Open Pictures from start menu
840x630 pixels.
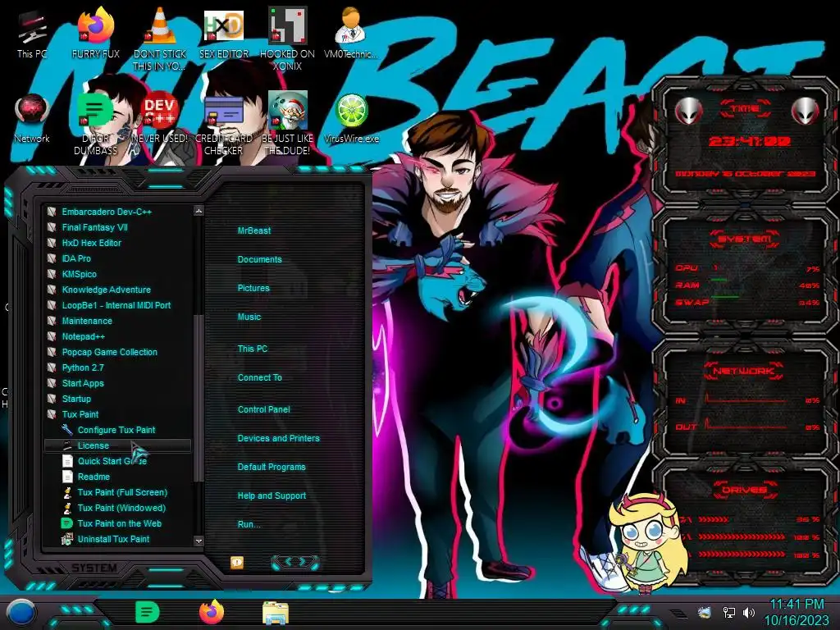[253, 288]
